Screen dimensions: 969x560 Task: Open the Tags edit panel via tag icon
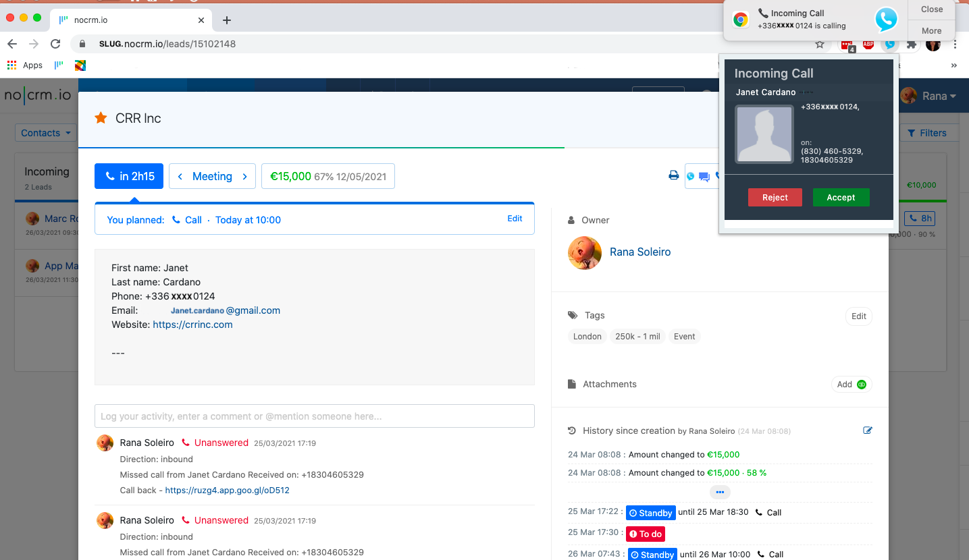[x=572, y=315]
